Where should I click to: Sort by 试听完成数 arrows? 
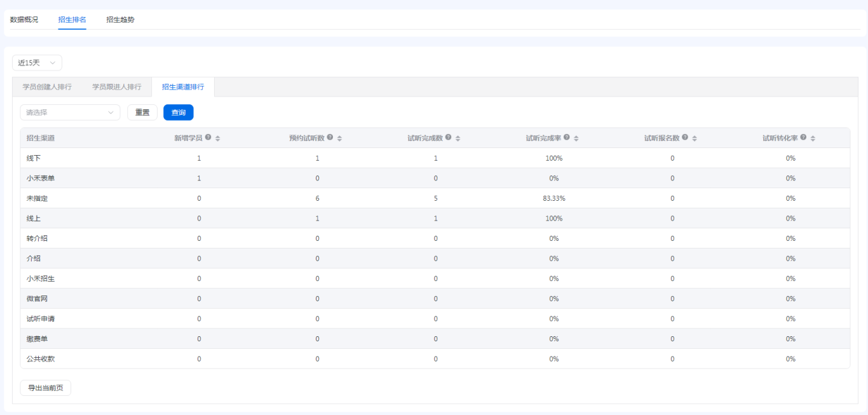point(458,139)
